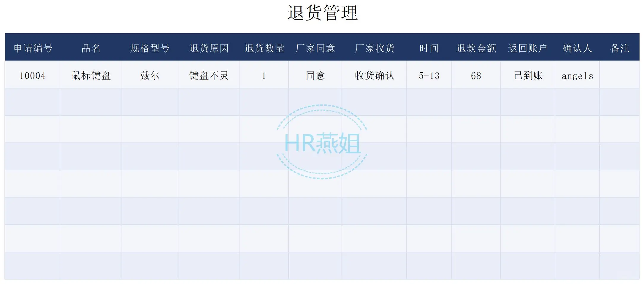Image resolution: width=644 pixels, height=284 pixels.
Task: Select the 退款金额 column header
Action: point(476,48)
